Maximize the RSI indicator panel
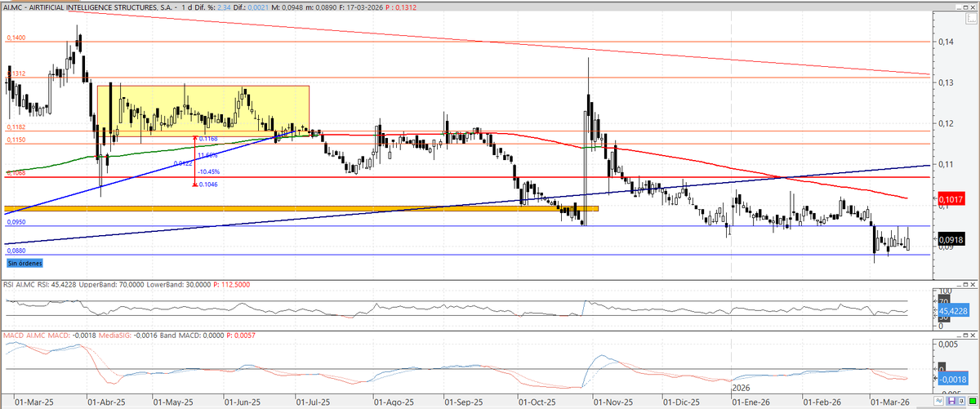 (965, 285)
